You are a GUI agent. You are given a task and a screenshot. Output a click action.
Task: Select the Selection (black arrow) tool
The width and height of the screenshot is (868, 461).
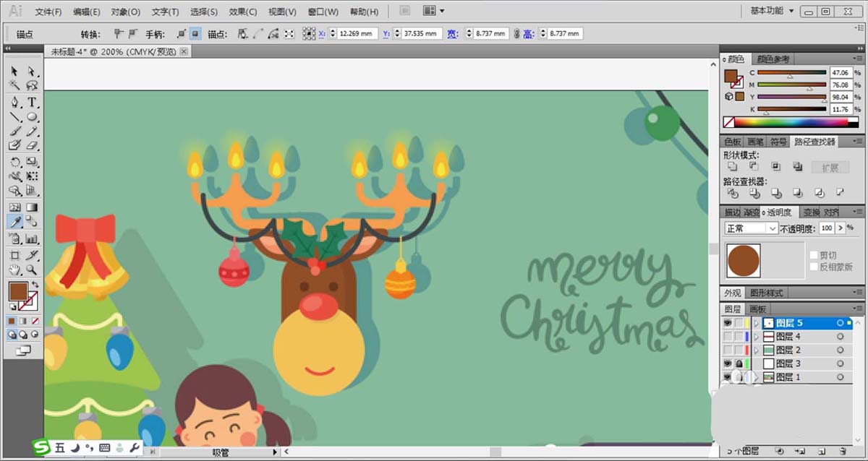click(x=14, y=71)
